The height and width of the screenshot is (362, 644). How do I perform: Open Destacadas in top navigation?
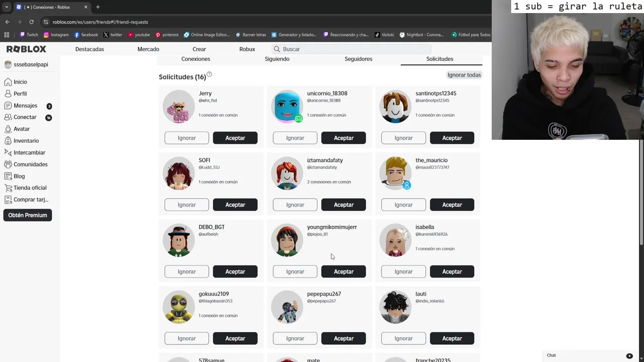tap(90, 49)
